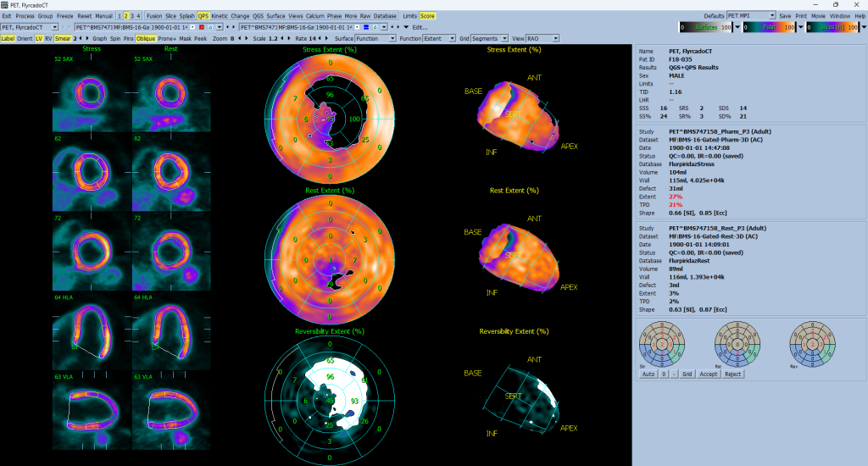Enable the Orient option
Screen dimensions: 868x466
point(25,38)
